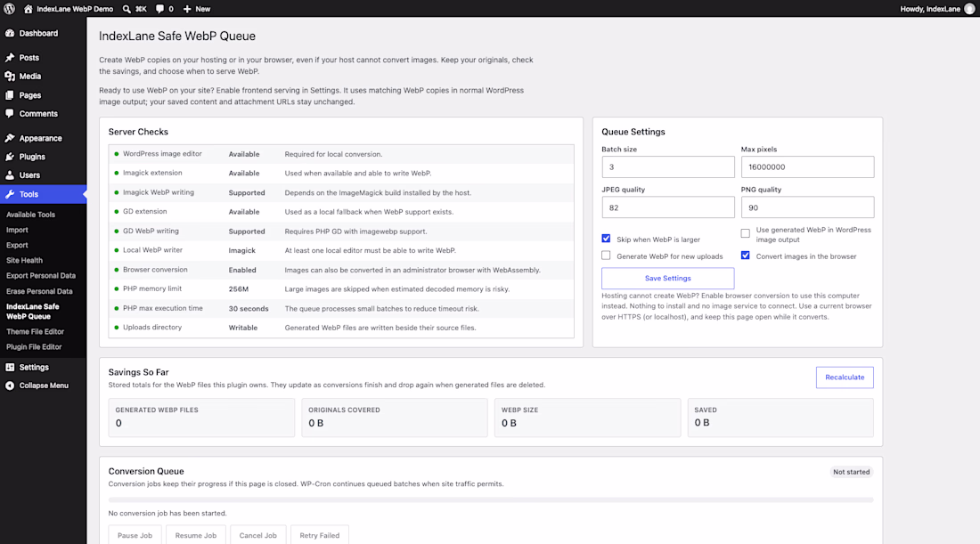Click the Cancel Job button
The image size is (980, 544).
pyautogui.click(x=257, y=535)
